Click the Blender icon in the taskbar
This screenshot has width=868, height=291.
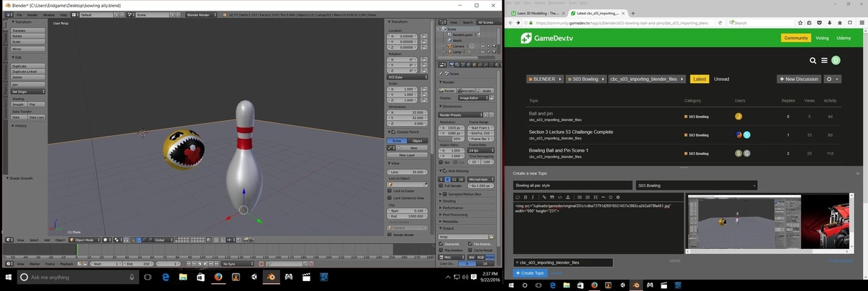[271, 277]
